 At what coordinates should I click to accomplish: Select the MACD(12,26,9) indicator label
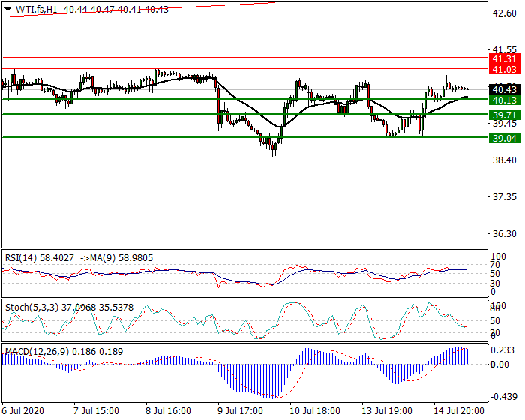tap(37, 351)
